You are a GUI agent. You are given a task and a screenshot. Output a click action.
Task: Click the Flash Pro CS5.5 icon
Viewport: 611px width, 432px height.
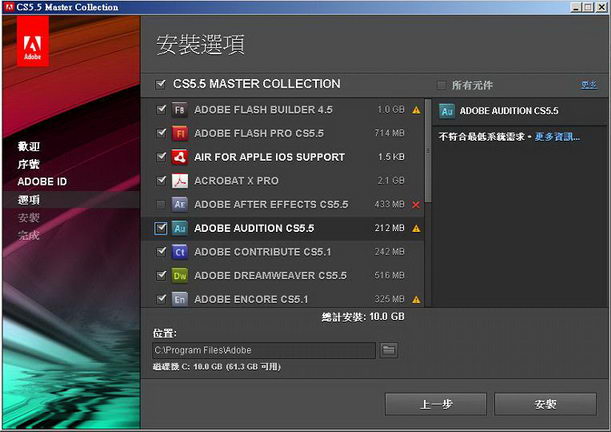(x=180, y=133)
